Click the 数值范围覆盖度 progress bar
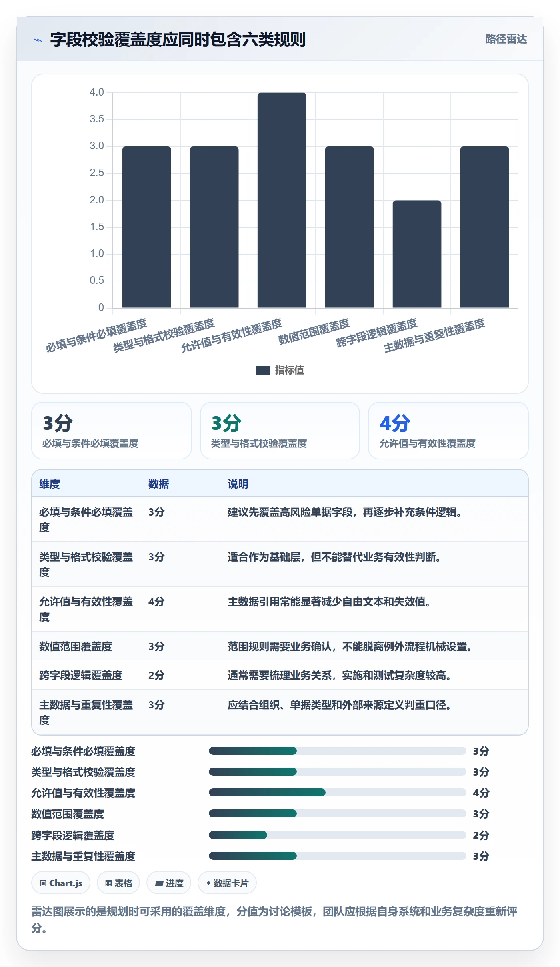 point(337,813)
